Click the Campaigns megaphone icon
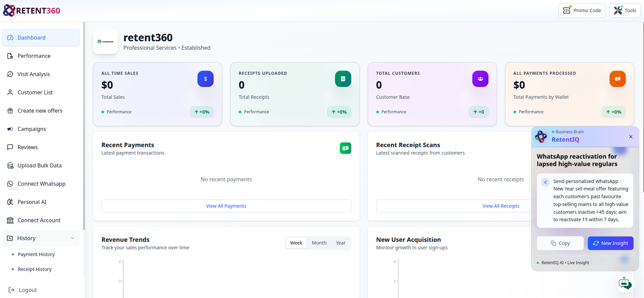 10,129
